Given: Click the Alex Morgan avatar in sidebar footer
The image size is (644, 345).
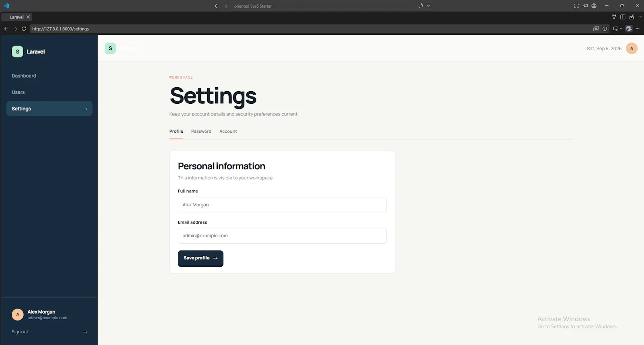Looking at the screenshot, I should click(x=18, y=314).
